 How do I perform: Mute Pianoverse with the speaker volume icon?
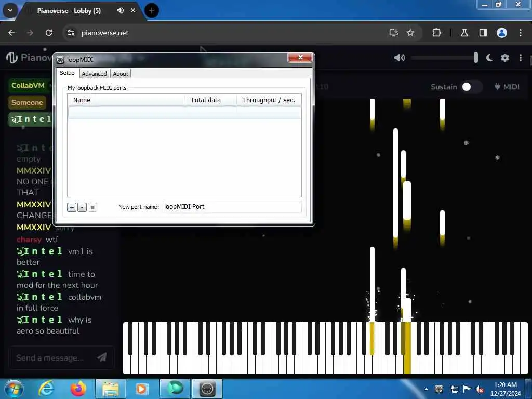pyautogui.click(x=400, y=58)
